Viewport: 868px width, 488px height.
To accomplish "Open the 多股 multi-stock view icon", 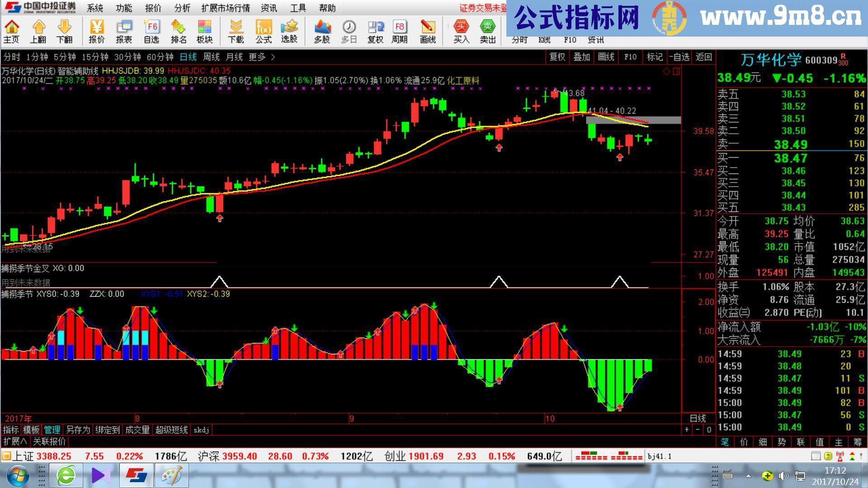I will tap(321, 30).
